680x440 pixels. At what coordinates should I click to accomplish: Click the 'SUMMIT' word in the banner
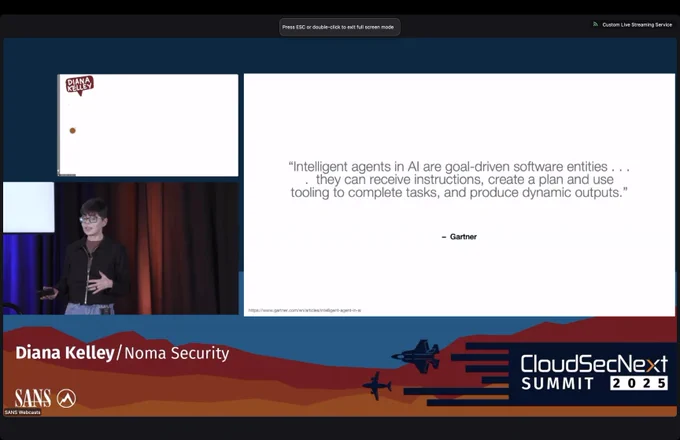558,384
